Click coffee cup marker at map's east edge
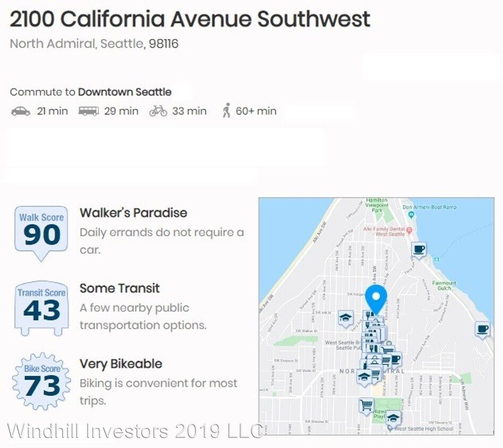 482,330
